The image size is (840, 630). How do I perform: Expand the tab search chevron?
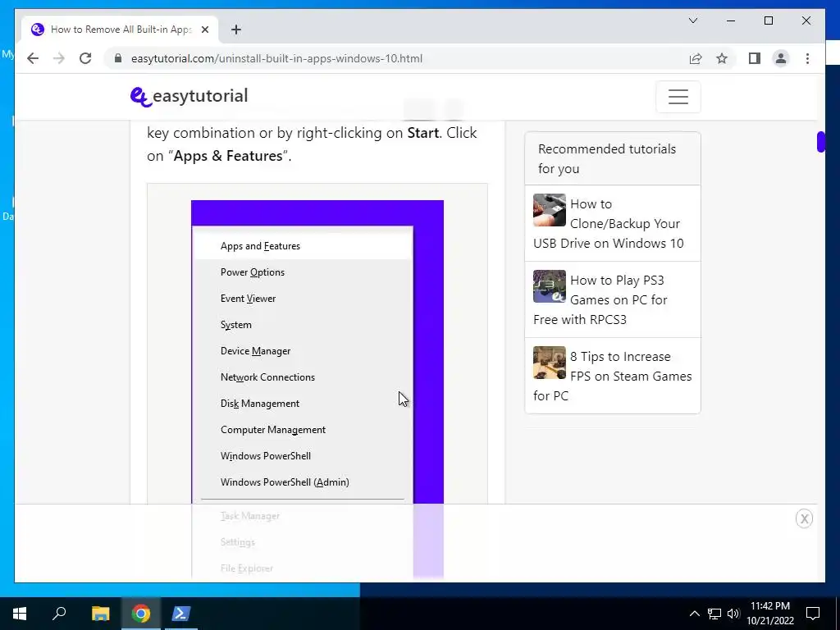click(693, 21)
